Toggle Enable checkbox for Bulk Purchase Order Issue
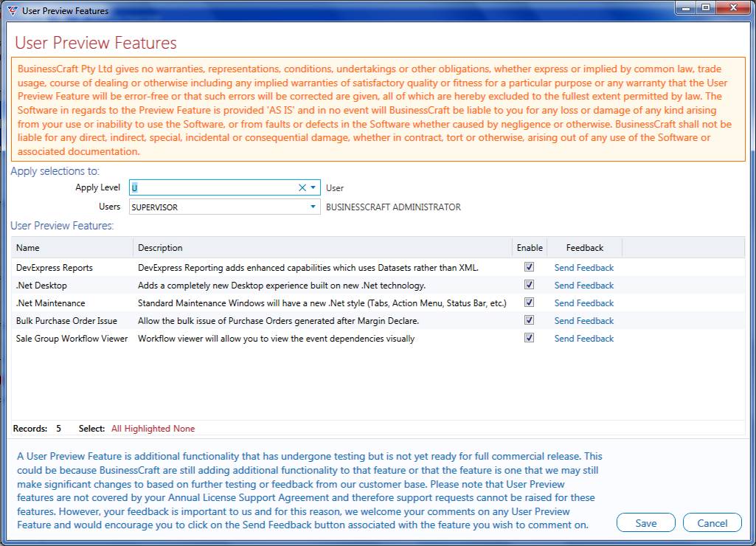The height and width of the screenshot is (546, 756). (529, 320)
